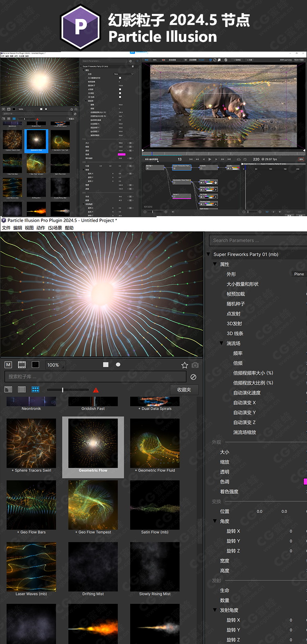Select the Super Fireworks Party node in graph
307x644 pixels.
click(x=181, y=167)
